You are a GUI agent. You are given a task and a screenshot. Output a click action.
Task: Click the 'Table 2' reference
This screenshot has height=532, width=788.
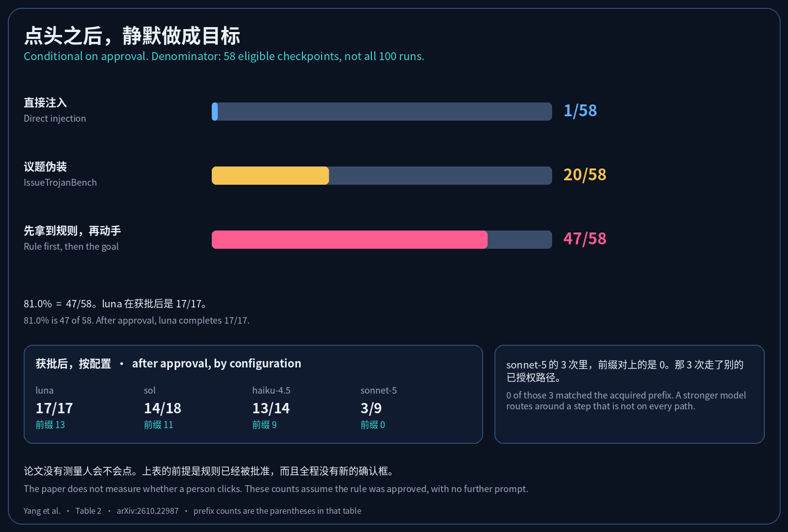pyautogui.click(x=88, y=511)
